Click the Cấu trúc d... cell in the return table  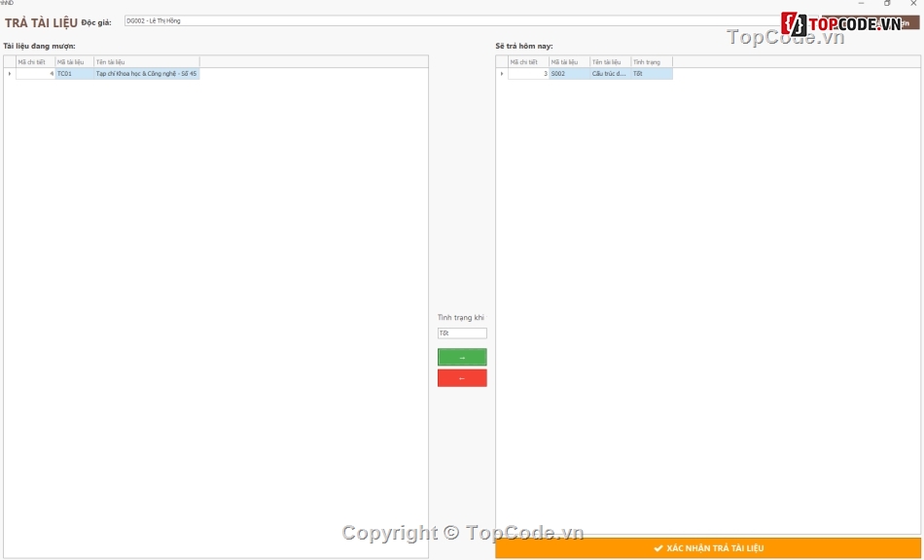[611, 74]
